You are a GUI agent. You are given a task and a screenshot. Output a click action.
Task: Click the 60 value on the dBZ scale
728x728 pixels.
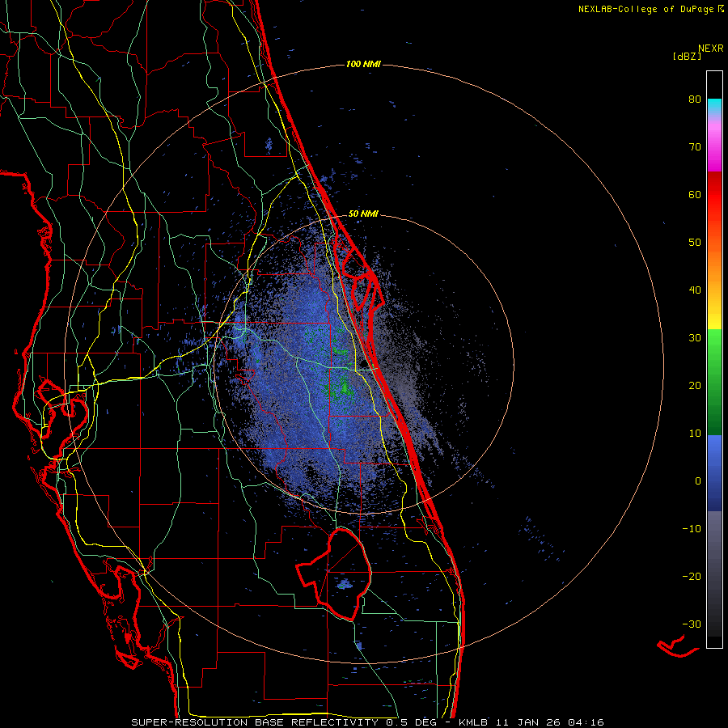pos(695,194)
